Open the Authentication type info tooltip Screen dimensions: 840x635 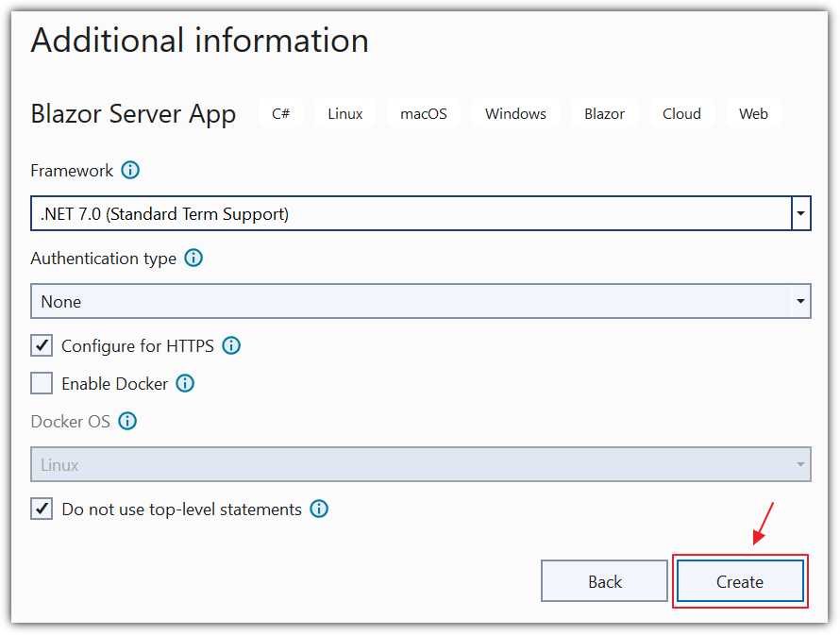point(193,258)
